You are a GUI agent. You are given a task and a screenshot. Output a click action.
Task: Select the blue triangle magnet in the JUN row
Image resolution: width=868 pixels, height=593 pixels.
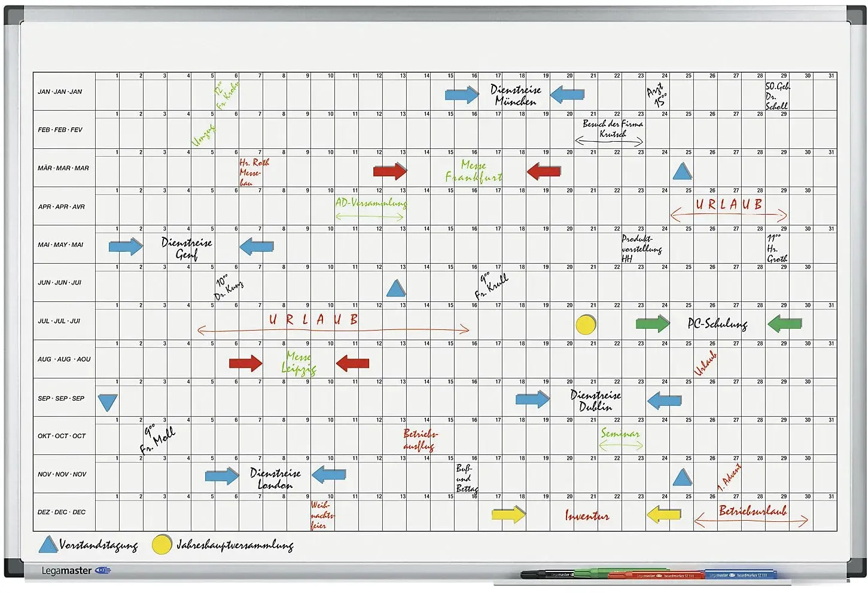(396, 288)
